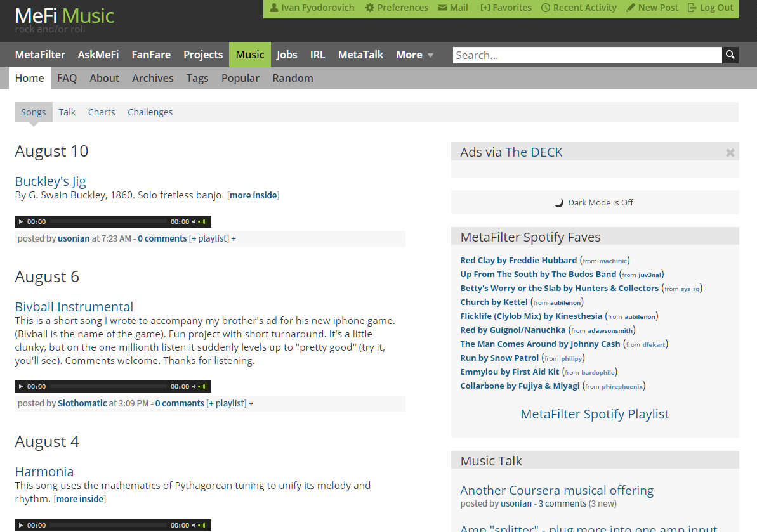Click the MeFi Music logo
This screenshot has width=757, height=532.
pos(64,16)
